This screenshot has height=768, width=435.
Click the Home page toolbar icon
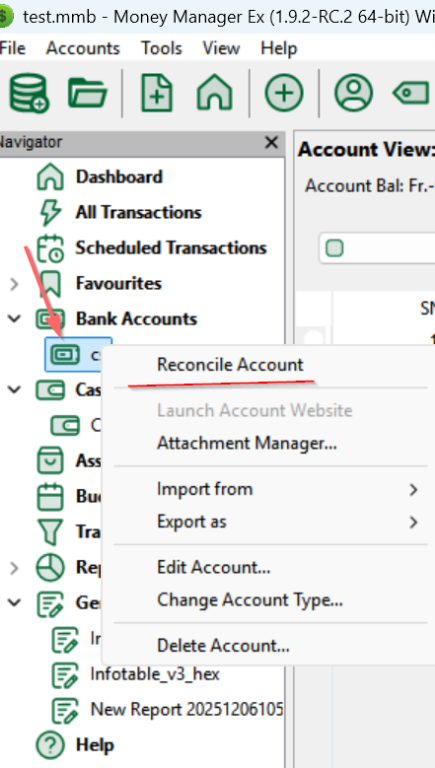point(215,93)
